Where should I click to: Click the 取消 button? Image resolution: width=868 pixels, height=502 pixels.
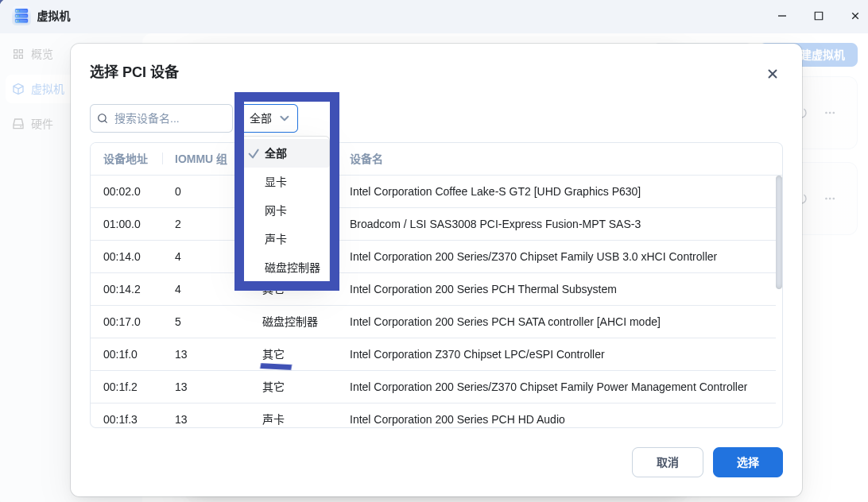[667, 462]
